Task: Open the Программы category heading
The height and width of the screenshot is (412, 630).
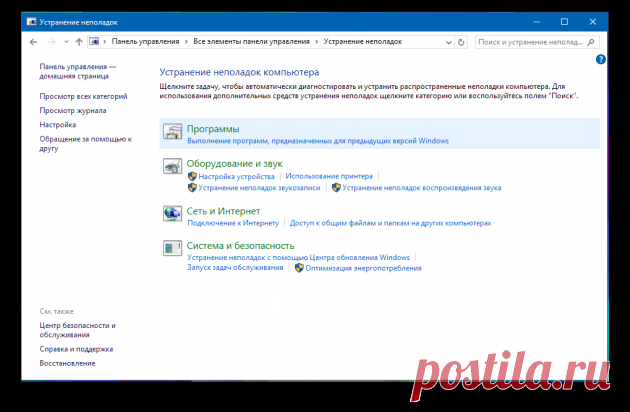Action: [x=213, y=129]
